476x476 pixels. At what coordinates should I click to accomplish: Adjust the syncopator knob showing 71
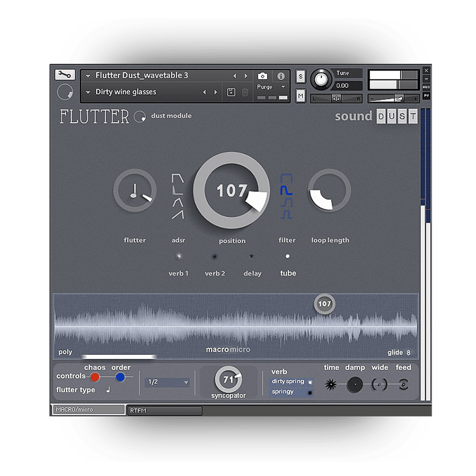coord(228,379)
